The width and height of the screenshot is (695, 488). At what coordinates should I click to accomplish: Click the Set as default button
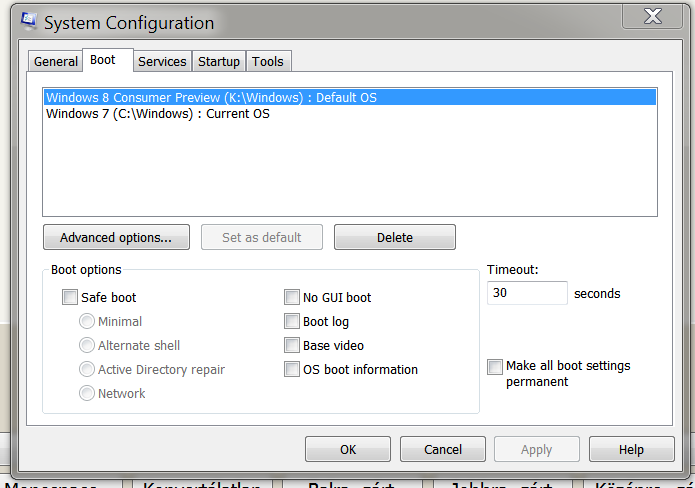pyautogui.click(x=262, y=237)
